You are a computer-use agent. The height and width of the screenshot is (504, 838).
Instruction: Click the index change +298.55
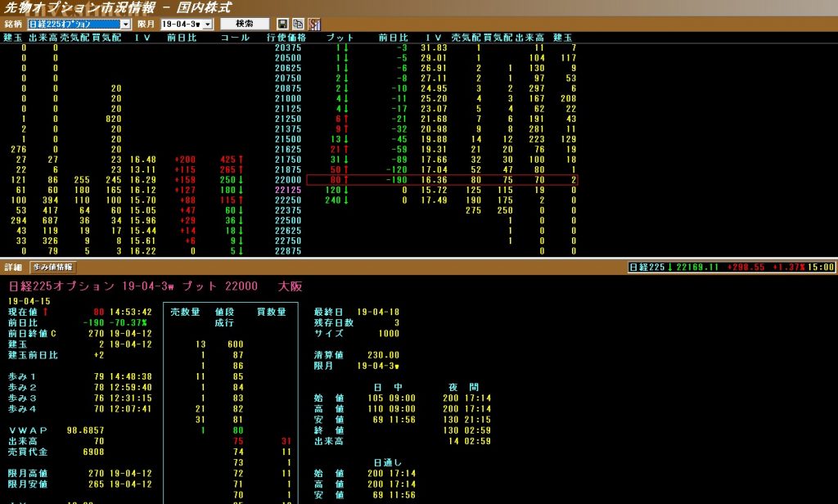(x=746, y=268)
